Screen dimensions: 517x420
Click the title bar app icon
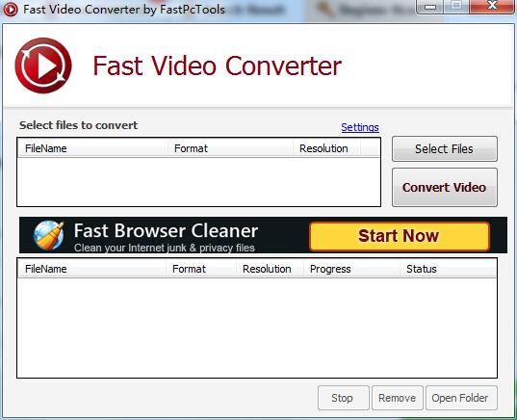click(x=11, y=10)
